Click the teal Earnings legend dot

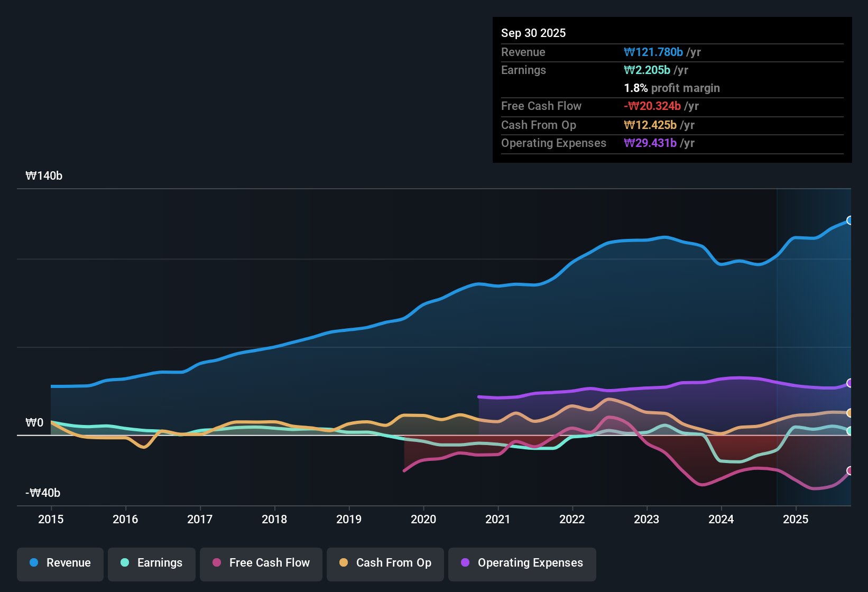pyautogui.click(x=125, y=563)
